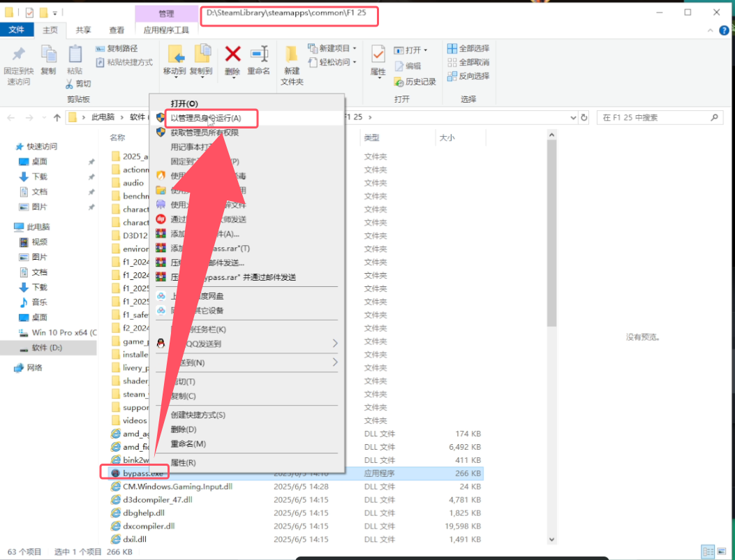
Task: Click 复制路径 in the ribbon
Action: tap(117, 48)
